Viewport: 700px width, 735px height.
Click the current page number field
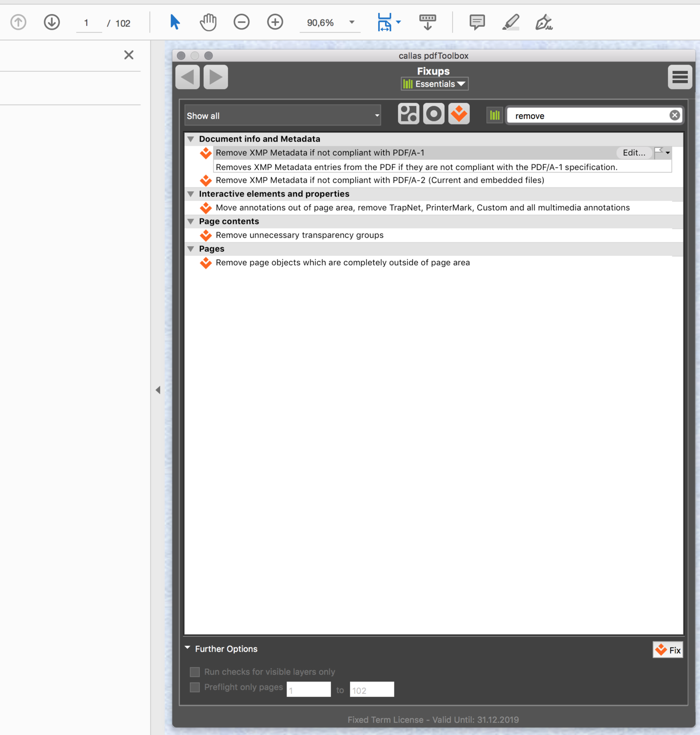tap(89, 23)
